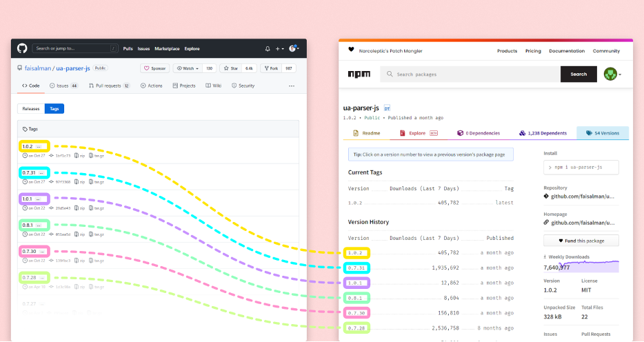Image resolution: width=644 pixels, height=342 pixels.
Task: Open the npm user avatar dropdown
Action: [x=612, y=74]
